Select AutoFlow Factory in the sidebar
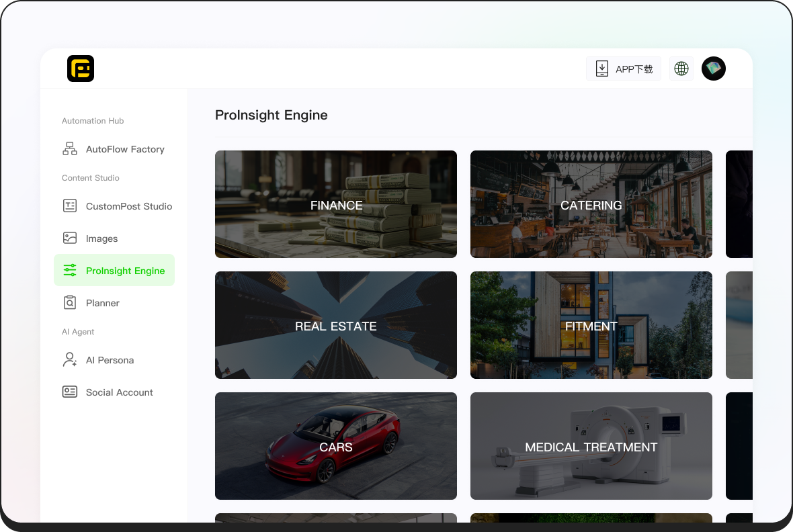The width and height of the screenshot is (793, 532). click(125, 149)
